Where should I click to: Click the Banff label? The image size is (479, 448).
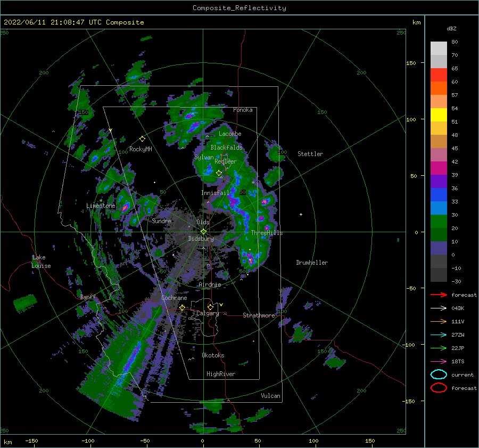tap(88, 297)
